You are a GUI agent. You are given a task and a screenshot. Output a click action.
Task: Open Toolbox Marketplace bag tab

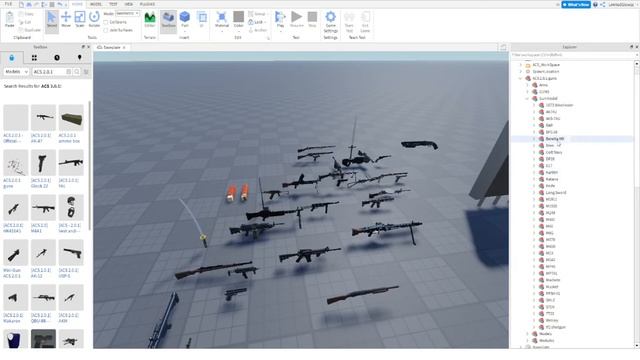pos(11,58)
